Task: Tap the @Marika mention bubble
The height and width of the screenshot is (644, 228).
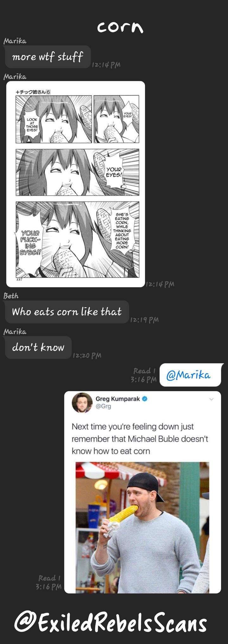Action: pyautogui.click(x=190, y=375)
